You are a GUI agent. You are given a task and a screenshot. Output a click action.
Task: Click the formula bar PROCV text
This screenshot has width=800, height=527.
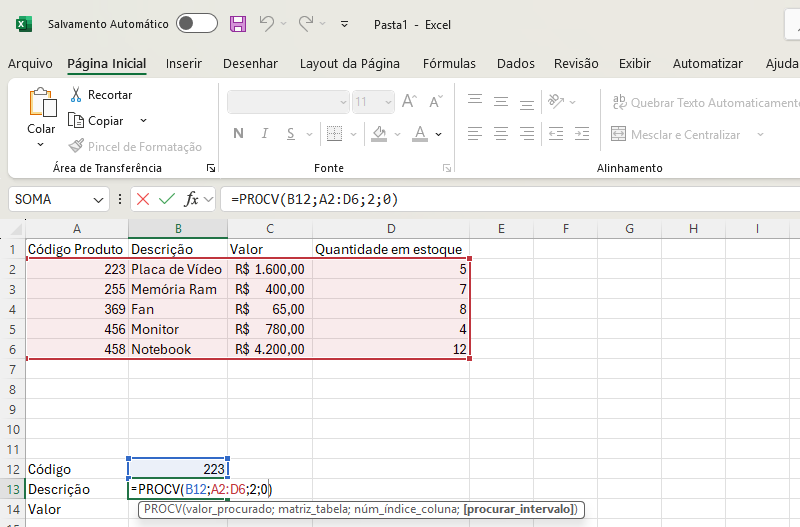(314, 199)
